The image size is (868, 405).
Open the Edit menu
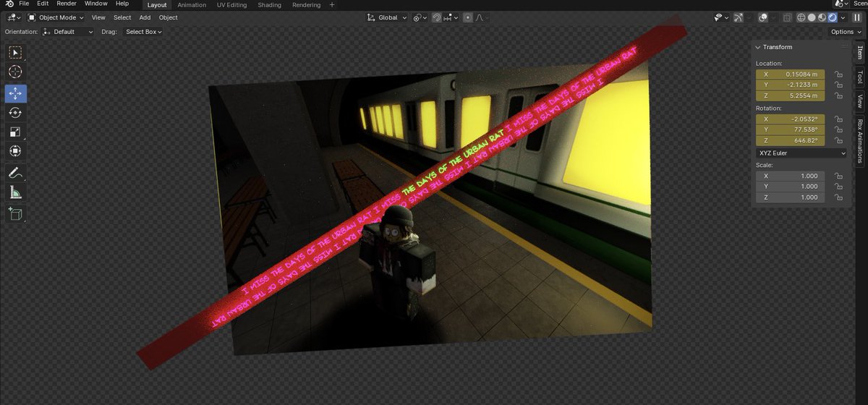tap(43, 4)
